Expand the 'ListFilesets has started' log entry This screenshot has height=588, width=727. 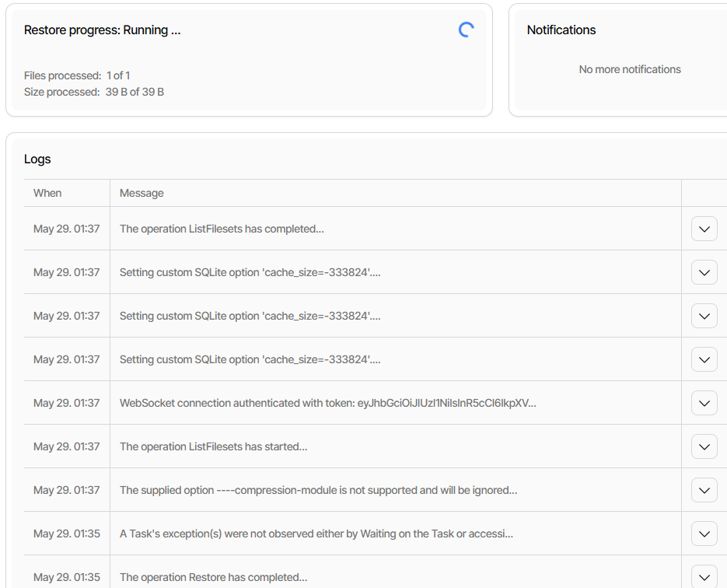pos(704,446)
